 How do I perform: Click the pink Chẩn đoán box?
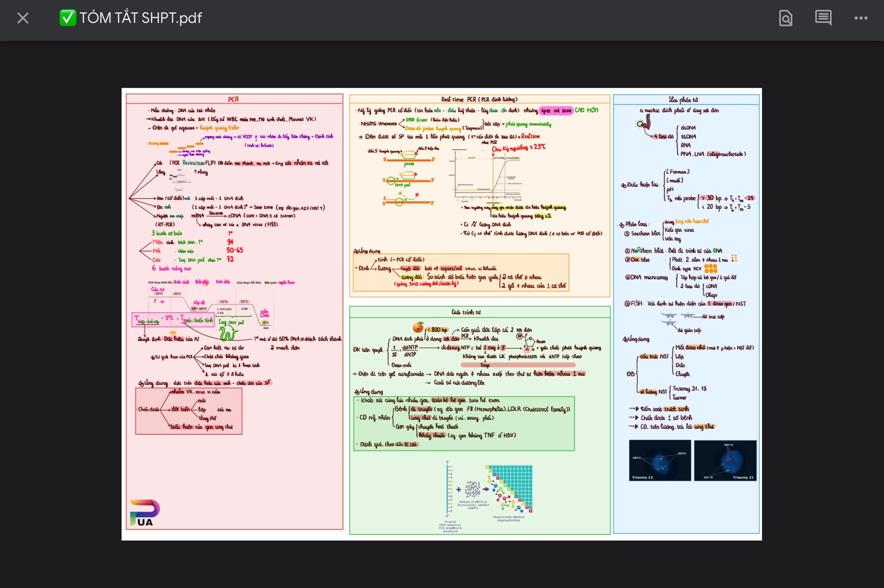click(x=189, y=411)
